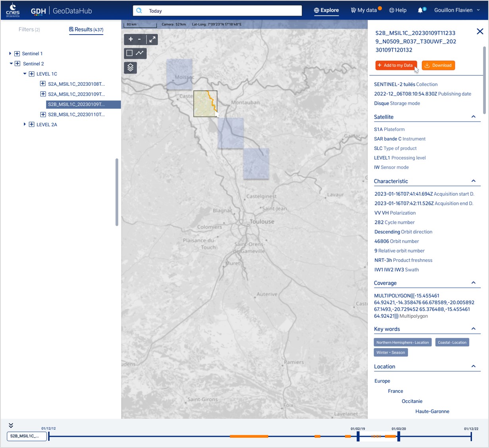Zoom out on the map
This screenshot has width=489, height=448.
pos(139,39)
